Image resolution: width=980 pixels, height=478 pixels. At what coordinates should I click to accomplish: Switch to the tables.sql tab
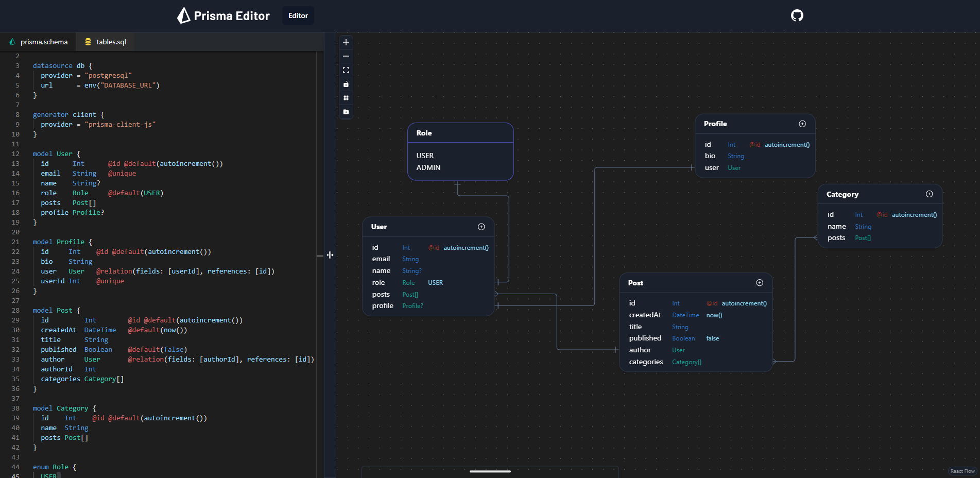[x=105, y=42]
